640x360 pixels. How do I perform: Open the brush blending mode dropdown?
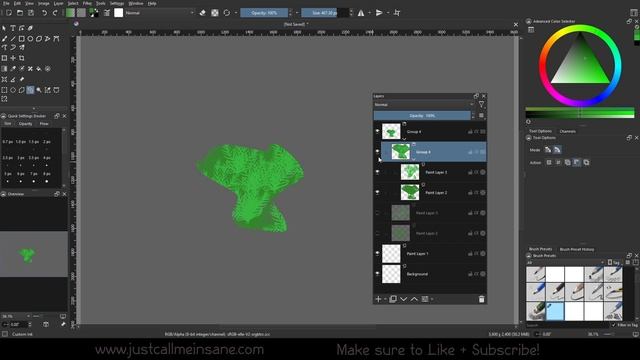160,13
